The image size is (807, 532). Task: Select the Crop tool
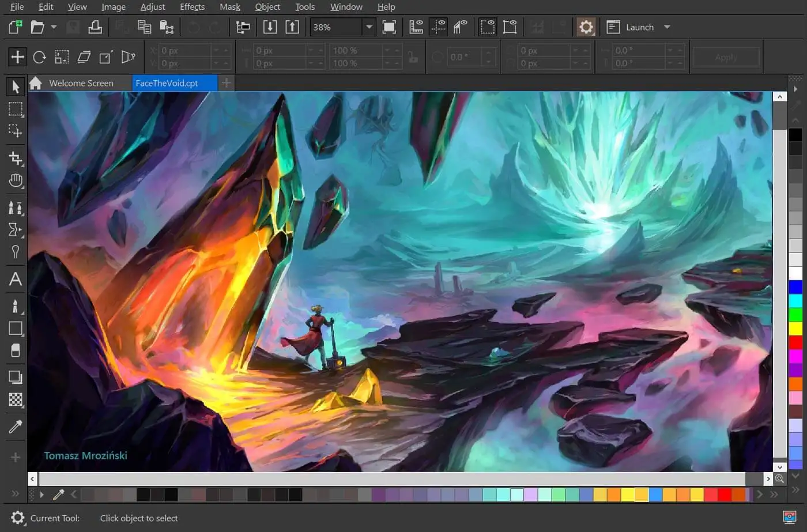click(16, 158)
